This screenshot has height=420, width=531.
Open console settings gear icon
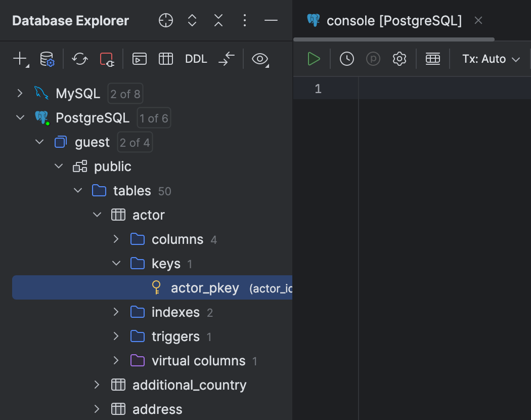(x=399, y=59)
